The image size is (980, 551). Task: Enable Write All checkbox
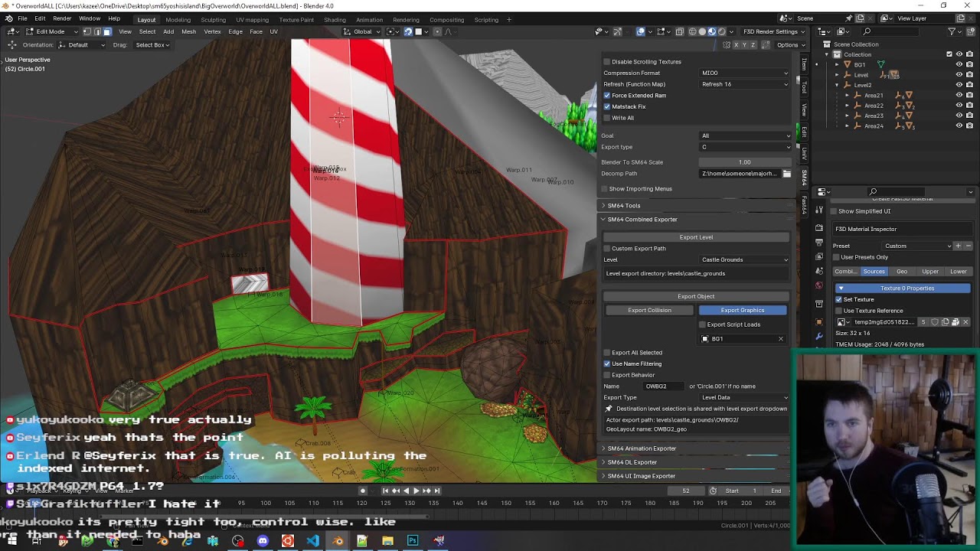coord(607,118)
